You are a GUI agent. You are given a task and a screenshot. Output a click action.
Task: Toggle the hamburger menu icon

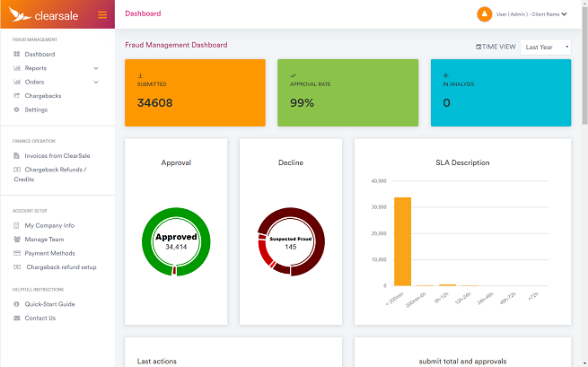pyautogui.click(x=102, y=14)
